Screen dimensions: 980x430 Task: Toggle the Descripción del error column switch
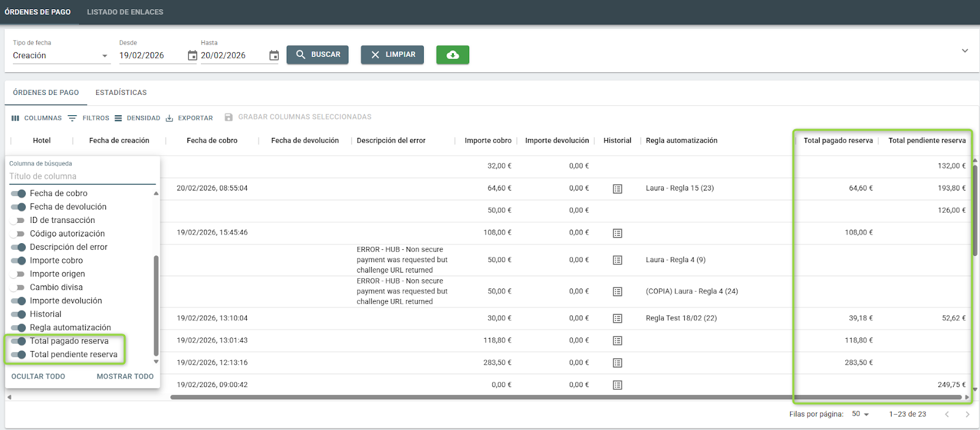[x=18, y=247]
